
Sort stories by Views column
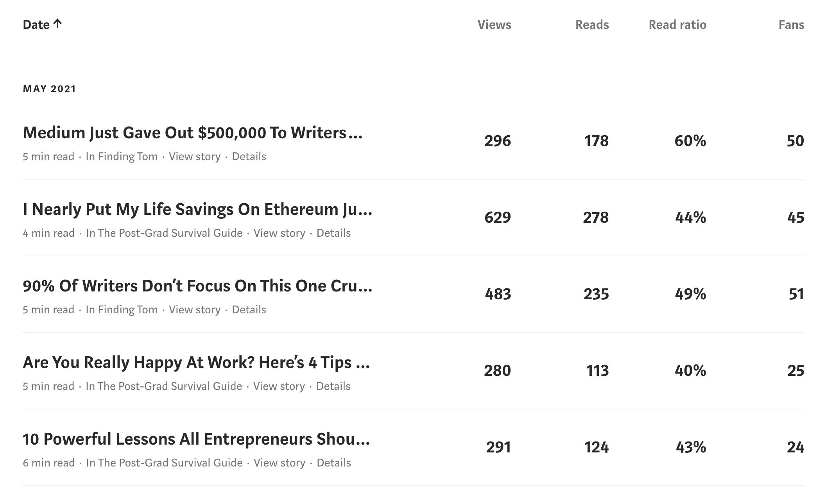[x=494, y=25]
